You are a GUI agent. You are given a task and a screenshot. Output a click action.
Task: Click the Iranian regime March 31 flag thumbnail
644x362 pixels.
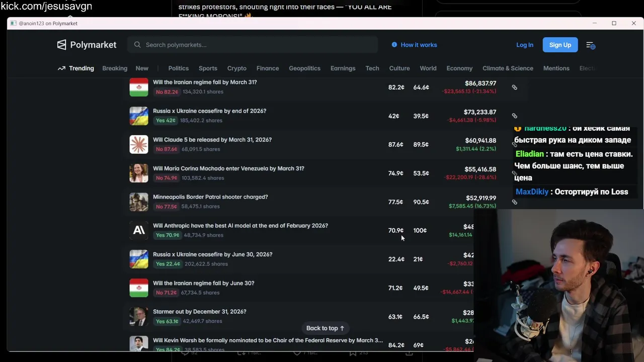[x=139, y=87]
